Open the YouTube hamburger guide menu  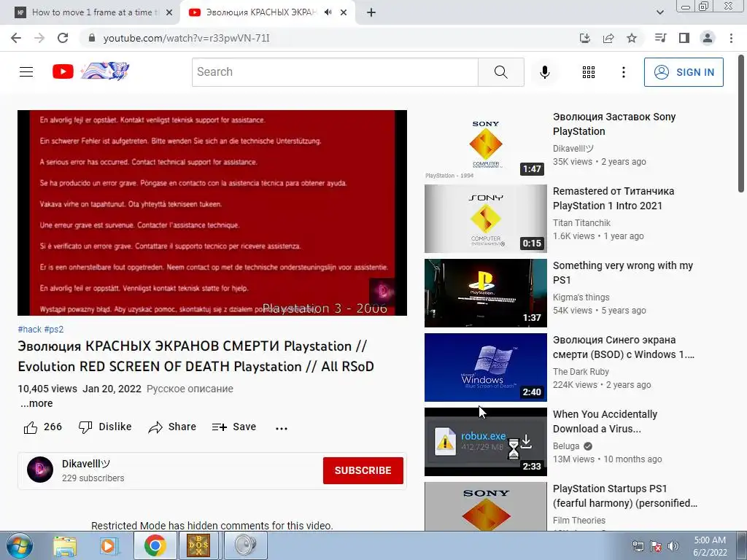coord(26,72)
